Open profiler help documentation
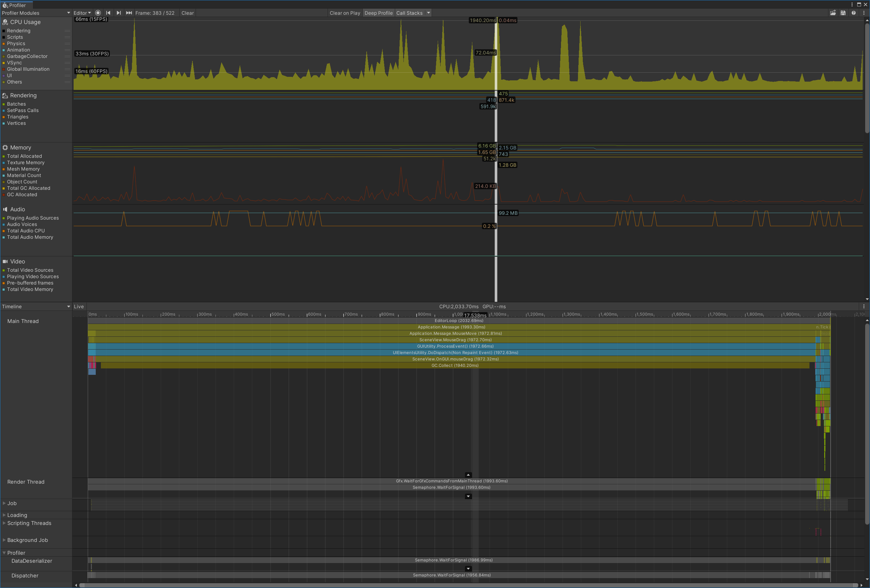This screenshot has height=588, width=870. (x=854, y=13)
